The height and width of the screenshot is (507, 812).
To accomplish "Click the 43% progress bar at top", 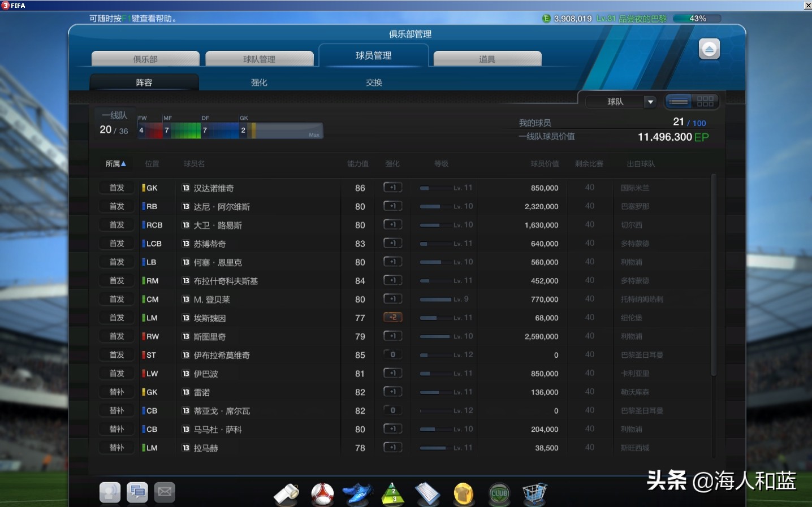I will click(698, 18).
